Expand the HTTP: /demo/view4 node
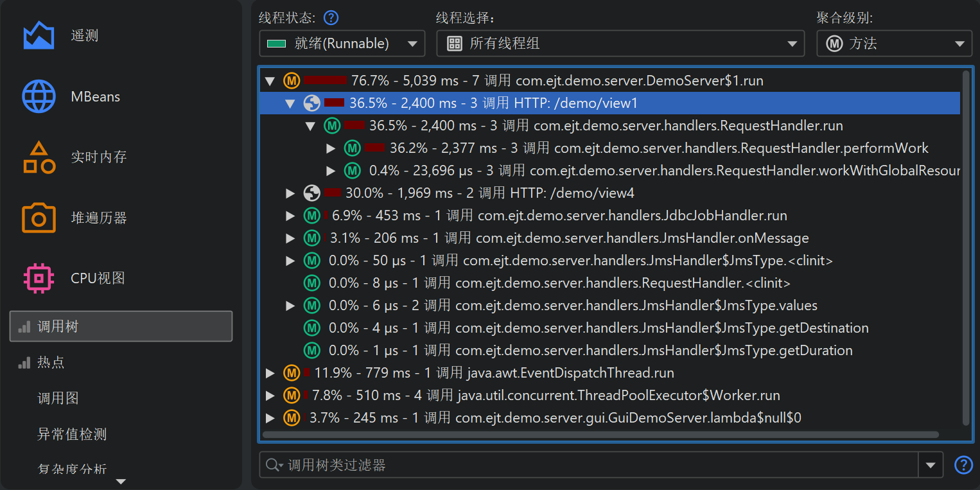 pyautogui.click(x=290, y=193)
